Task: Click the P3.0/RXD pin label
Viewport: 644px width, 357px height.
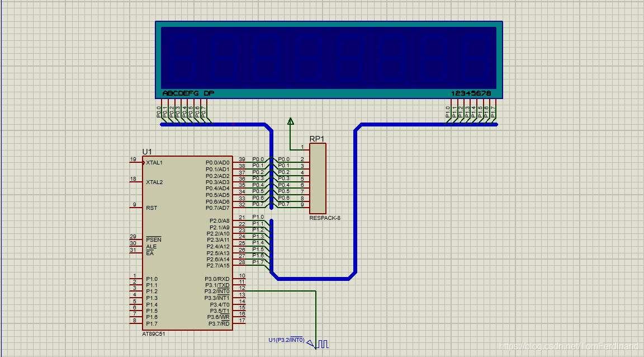Action: (217, 279)
